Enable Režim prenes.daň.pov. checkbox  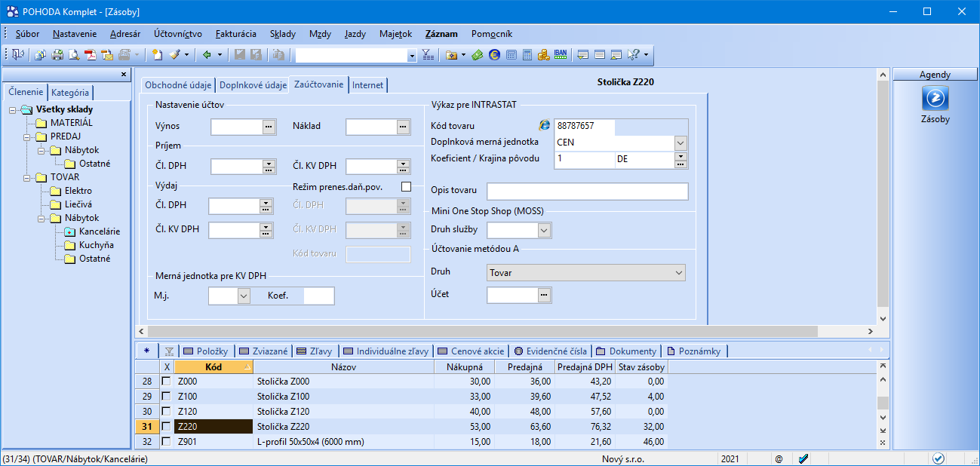[406, 186]
